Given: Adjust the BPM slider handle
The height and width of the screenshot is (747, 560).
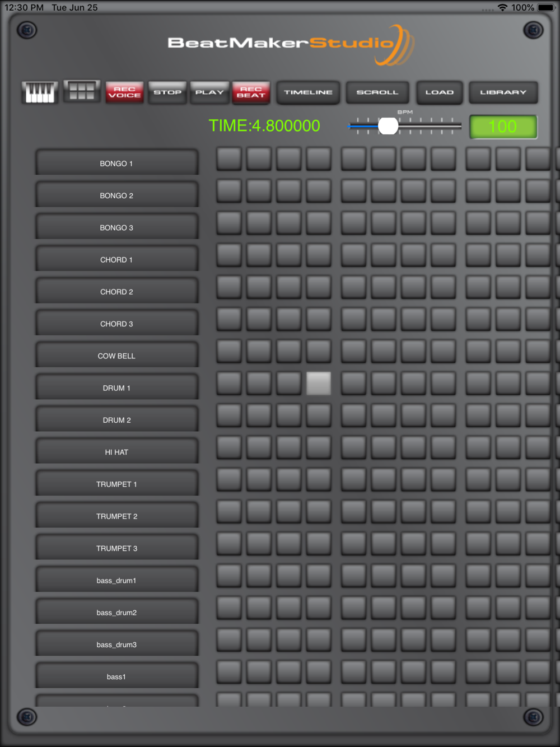Looking at the screenshot, I should point(388,126).
